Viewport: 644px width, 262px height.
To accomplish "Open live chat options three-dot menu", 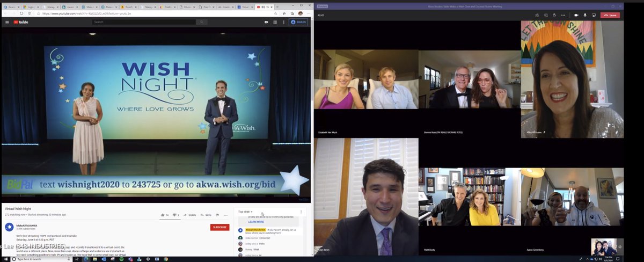I will (x=301, y=212).
